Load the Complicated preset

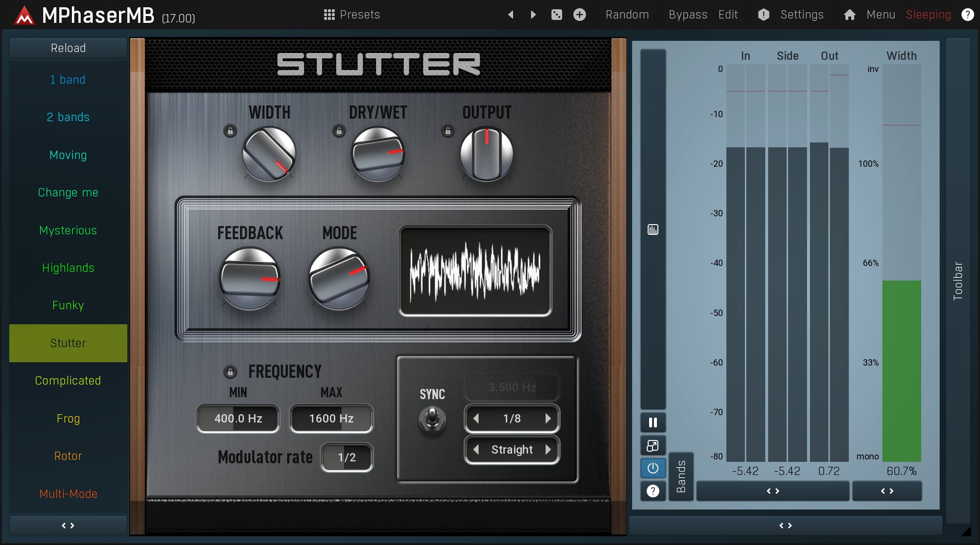pyautogui.click(x=68, y=381)
